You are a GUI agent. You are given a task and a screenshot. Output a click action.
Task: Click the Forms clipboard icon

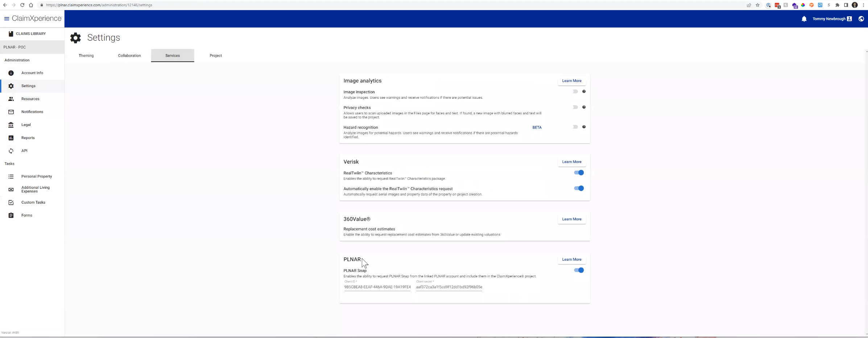coord(11,215)
